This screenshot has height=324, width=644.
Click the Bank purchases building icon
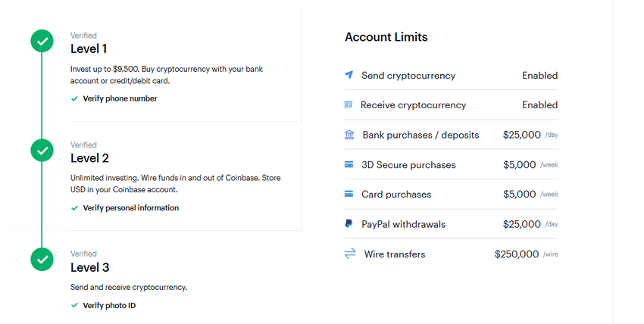click(349, 135)
